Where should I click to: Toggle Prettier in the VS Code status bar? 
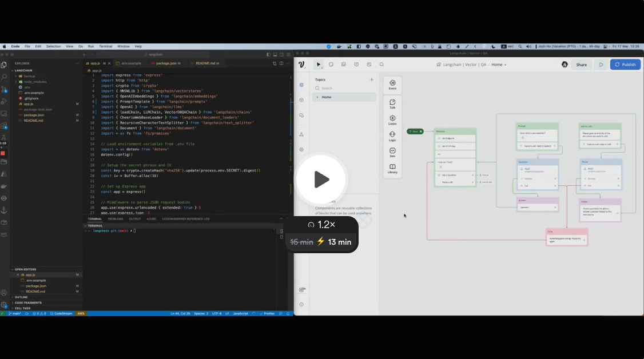click(268, 313)
